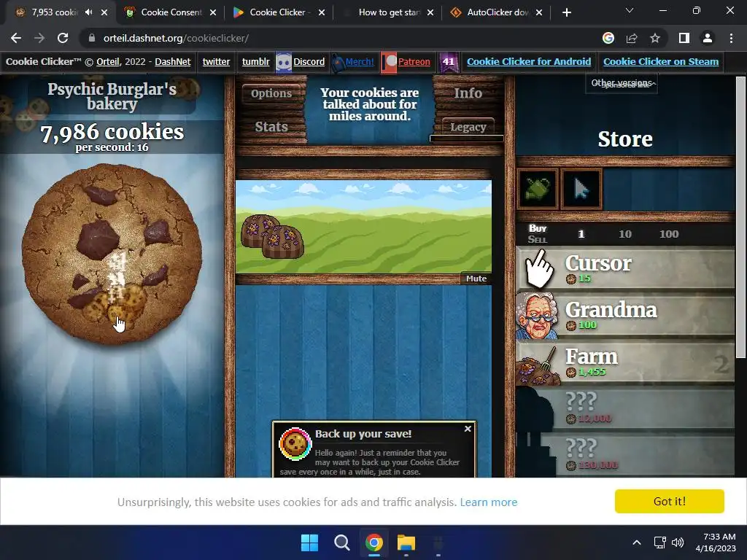Click the locked building costing 130,000
The height and width of the screenshot is (560, 747).
click(x=625, y=454)
